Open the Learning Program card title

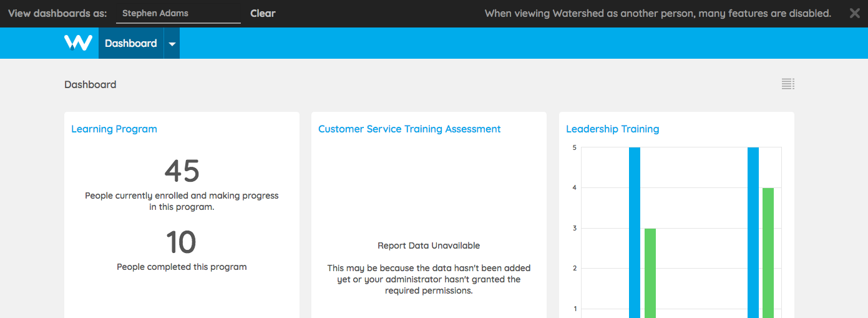coord(114,129)
